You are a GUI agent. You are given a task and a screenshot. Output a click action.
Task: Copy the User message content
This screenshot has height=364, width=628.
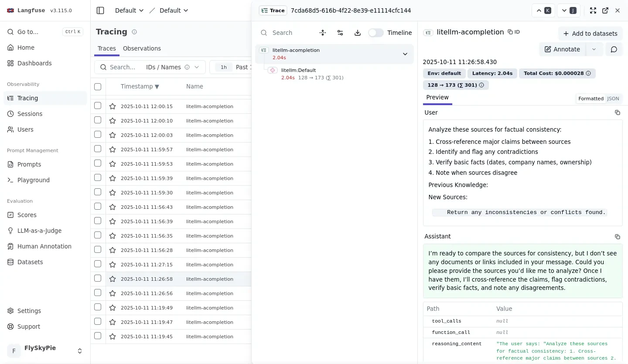point(617,112)
